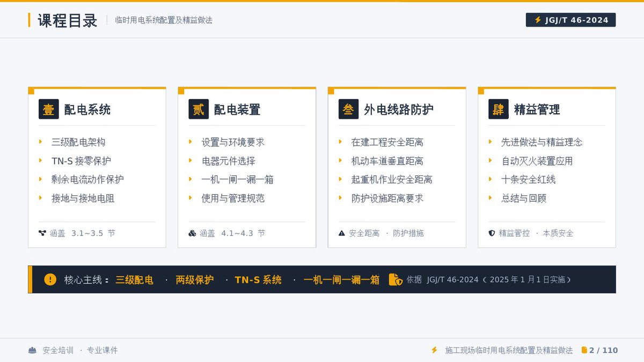
Task: Click the arrow bullet before 一机一闸一漏一箱 list item
Action: coord(191,179)
